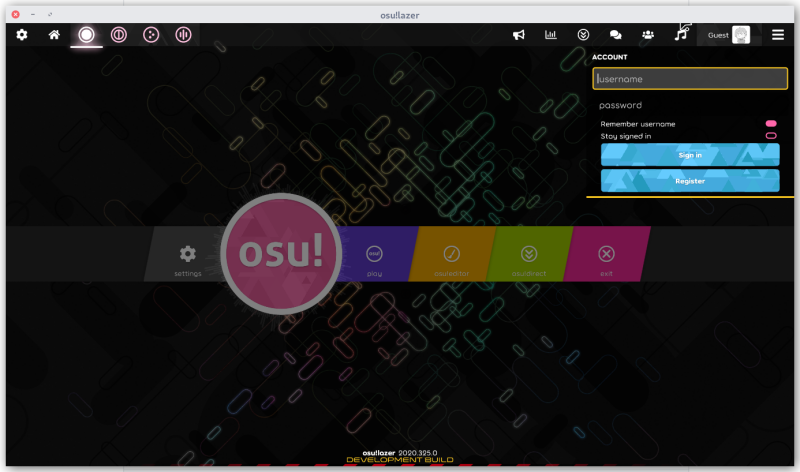Click the pink exit tile
The width and height of the screenshot is (800, 472).
(607, 254)
